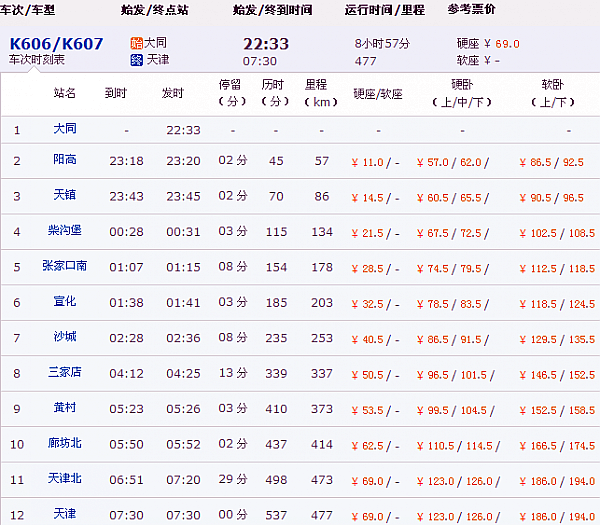Click the 22:33 departure time in the header
The height and width of the screenshot is (525, 600).
click(266, 43)
